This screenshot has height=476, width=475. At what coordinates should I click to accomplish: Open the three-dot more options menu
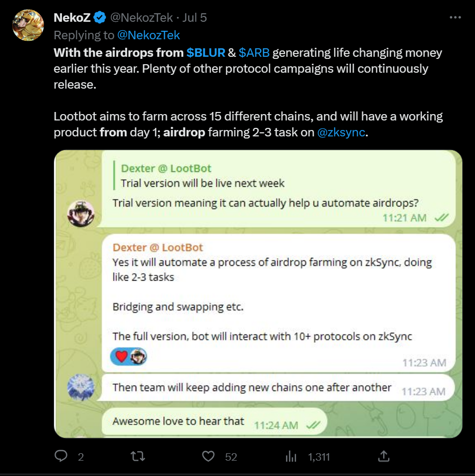coord(455,18)
